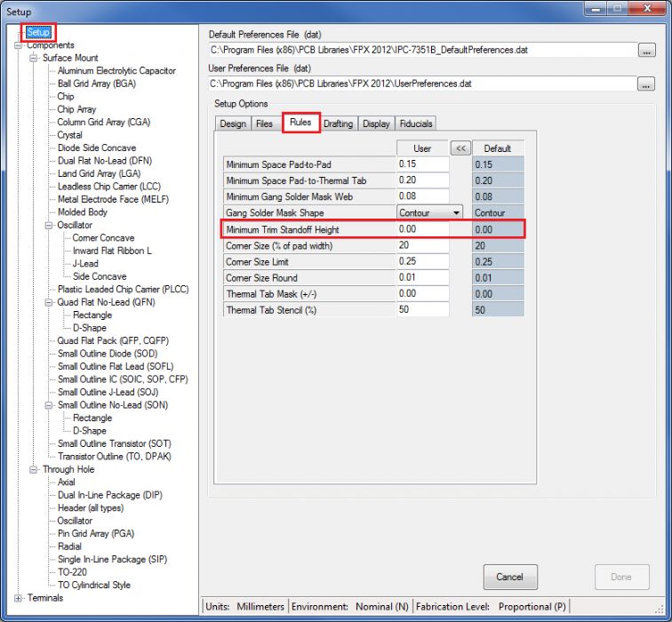
Task: Select Pin Grid Array (PGA)
Action: pos(96,533)
